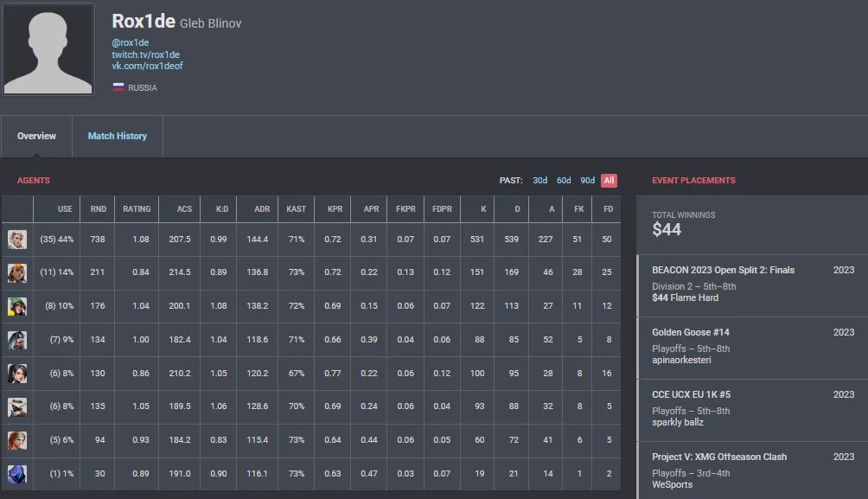This screenshot has width=868, height=499.
Task: Click the agent icon in the 135 rounds row
Action: pyautogui.click(x=17, y=407)
